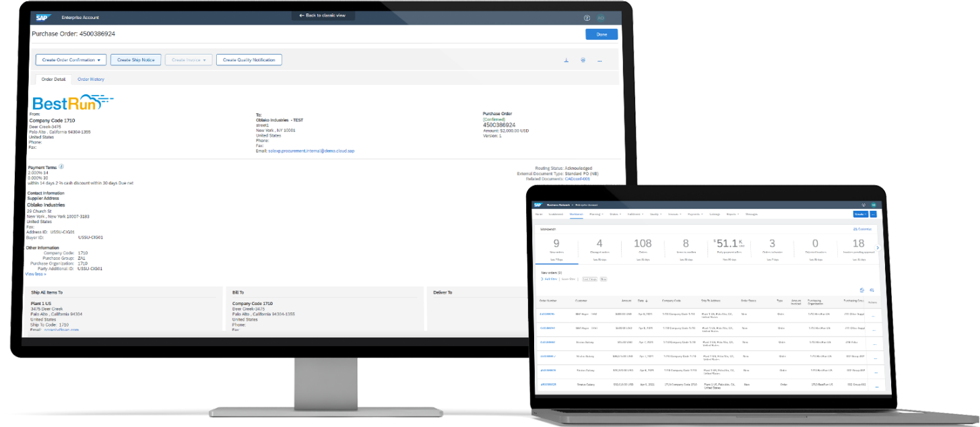Open table settings icon above orders table
This screenshot has height=427, width=980.
click(872, 290)
